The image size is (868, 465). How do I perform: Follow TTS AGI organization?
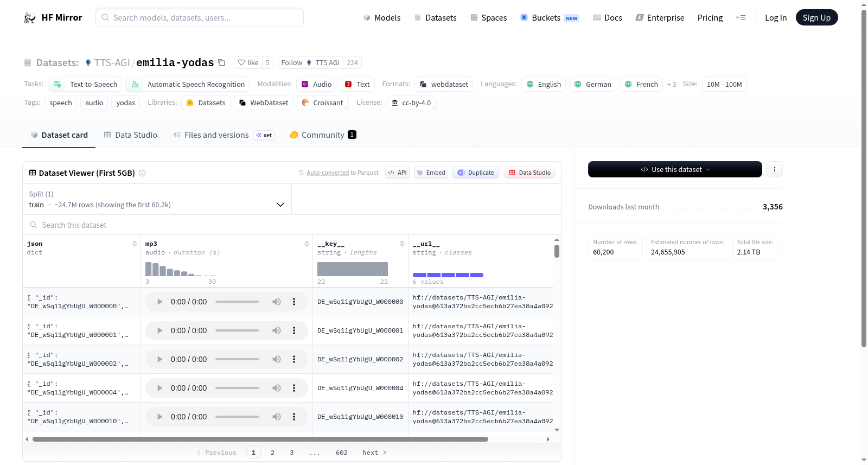point(310,63)
